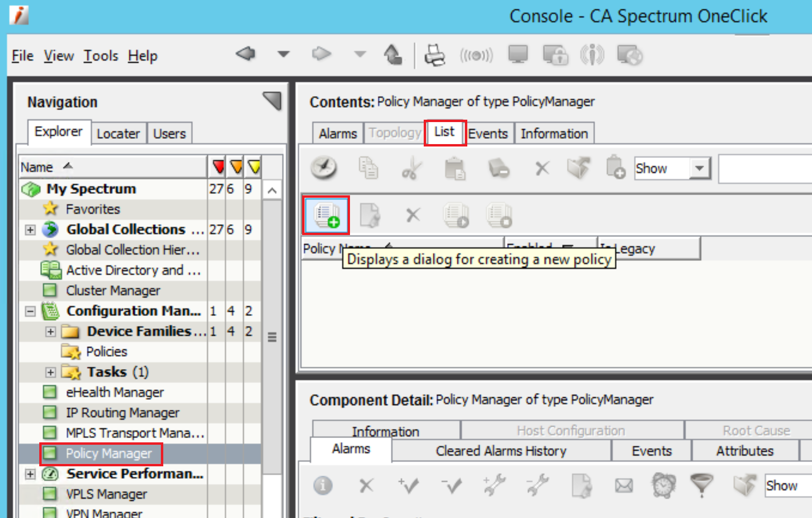Open the Tools menu
Screen dimensions: 812x518
click(101, 56)
